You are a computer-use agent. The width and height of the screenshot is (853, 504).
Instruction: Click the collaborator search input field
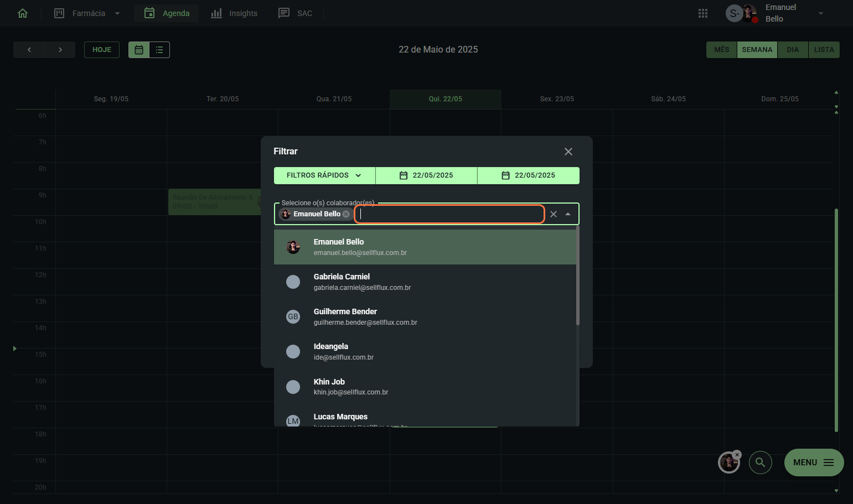[x=449, y=214]
